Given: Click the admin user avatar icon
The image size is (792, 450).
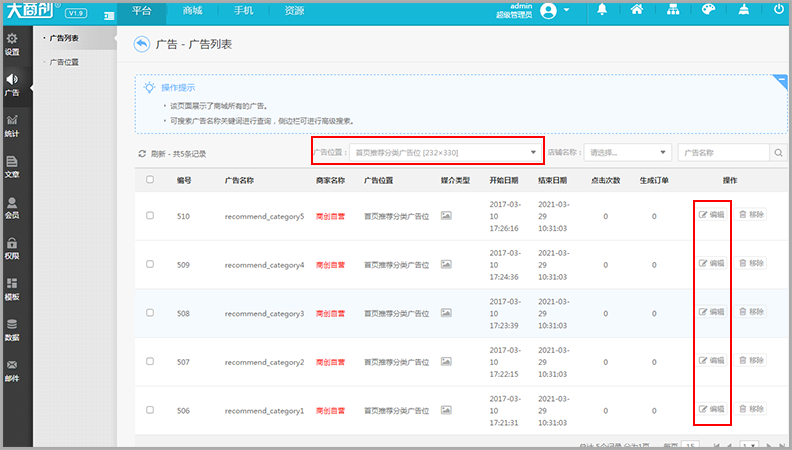Looking at the screenshot, I should click(x=548, y=11).
